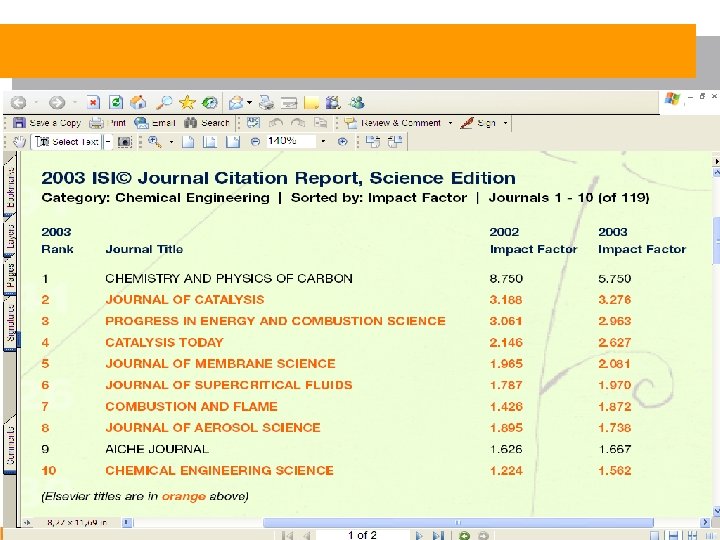
Task: Rotate page counterclockwise icon
Action: [395, 142]
